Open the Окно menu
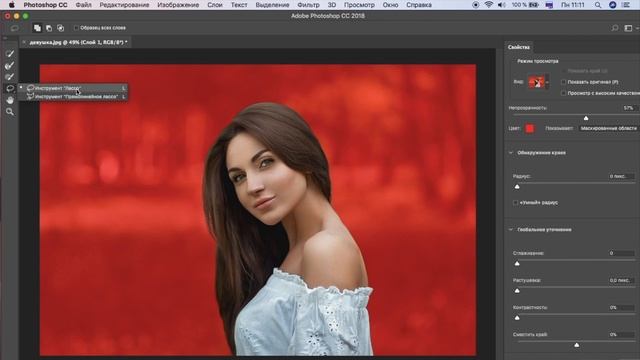640x360 pixels. pyautogui.click(x=390, y=5)
